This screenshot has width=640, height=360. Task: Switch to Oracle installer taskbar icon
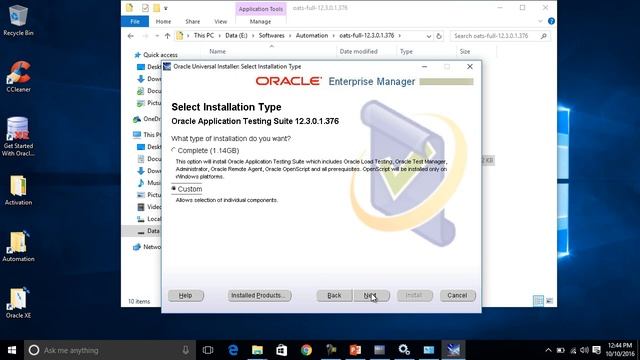(x=453, y=350)
